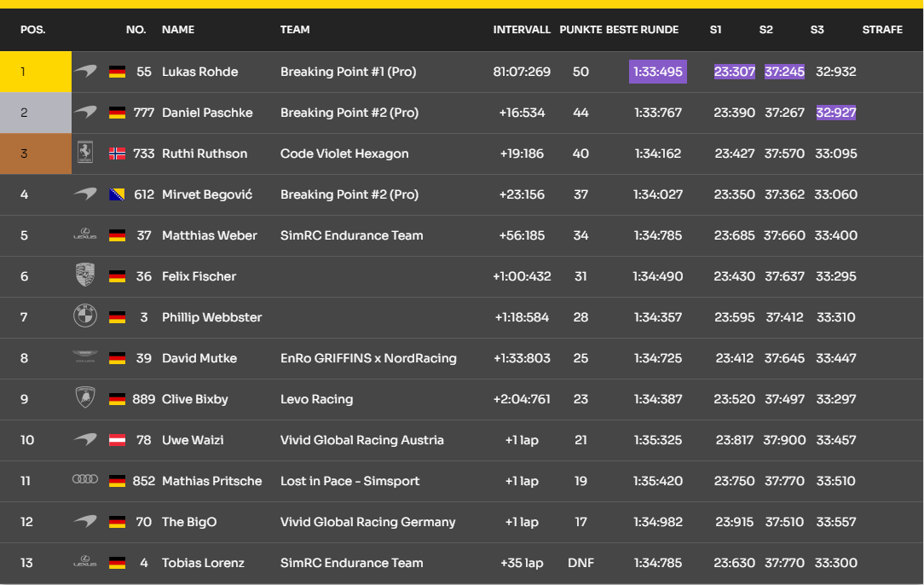
Task: Click the Aston Martin logo in David Mutke's row
Action: tap(85, 357)
